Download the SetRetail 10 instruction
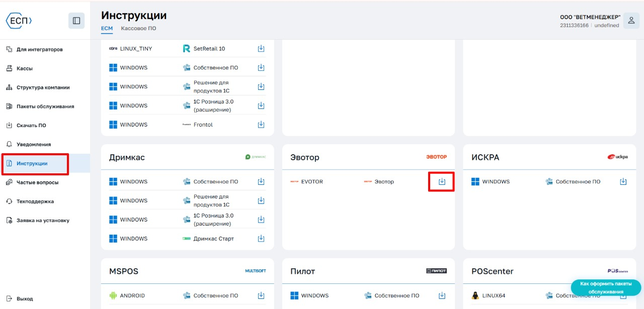Screen dimensions: 644x309 [x=261, y=49]
